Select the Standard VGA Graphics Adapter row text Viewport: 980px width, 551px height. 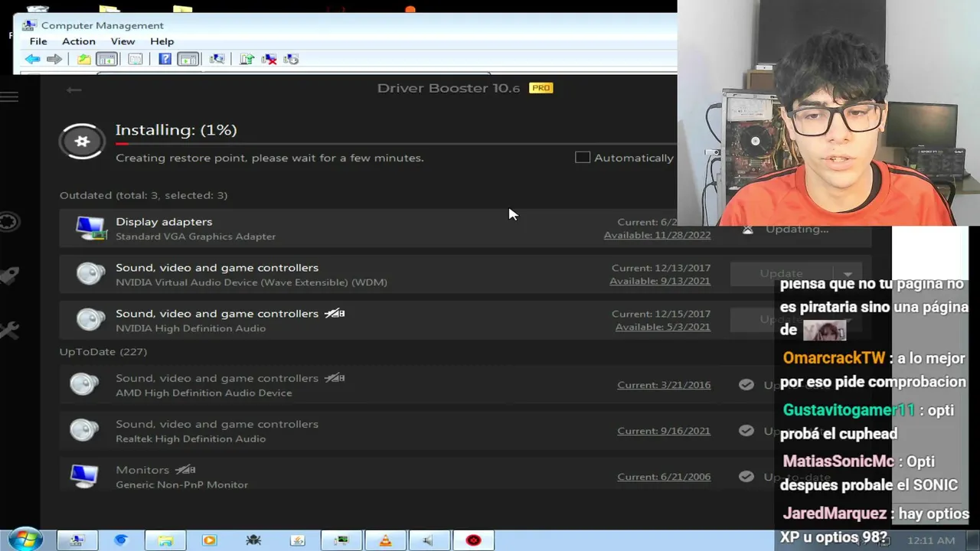coord(195,236)
